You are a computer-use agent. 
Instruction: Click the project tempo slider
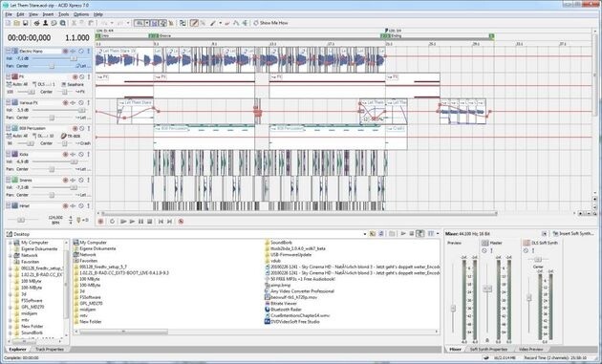[21, 220]
